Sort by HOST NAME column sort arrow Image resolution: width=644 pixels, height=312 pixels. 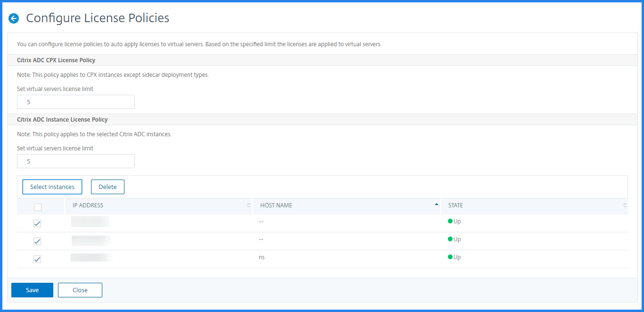pos(437,204)
